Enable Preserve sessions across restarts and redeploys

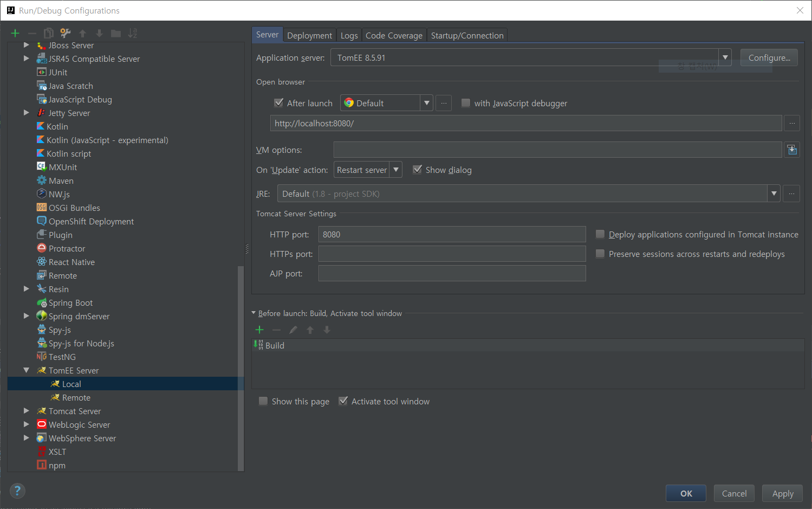600,254
